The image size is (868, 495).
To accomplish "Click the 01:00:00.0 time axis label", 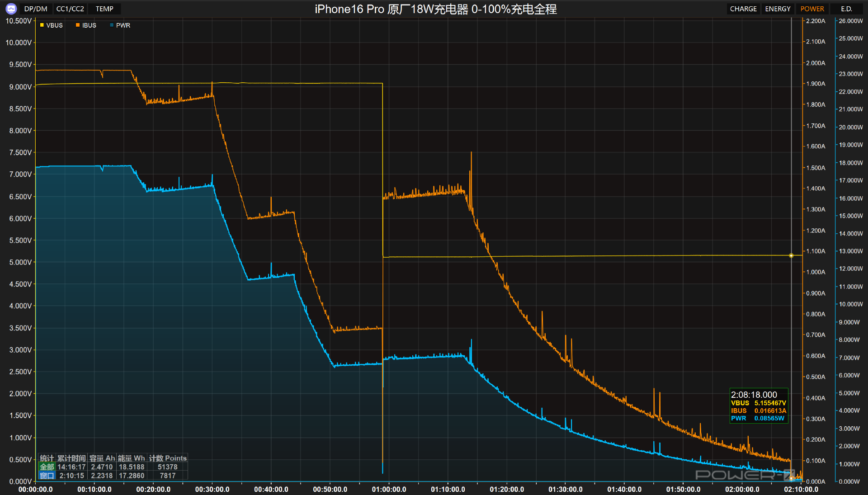I will 389,489.
